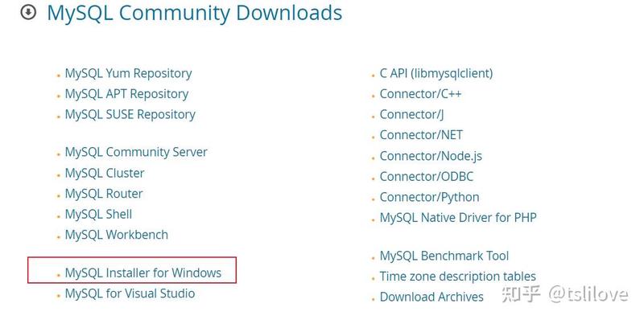Click the Connector/J link
This screenshot has height=320, width=644.
point(411,114)
